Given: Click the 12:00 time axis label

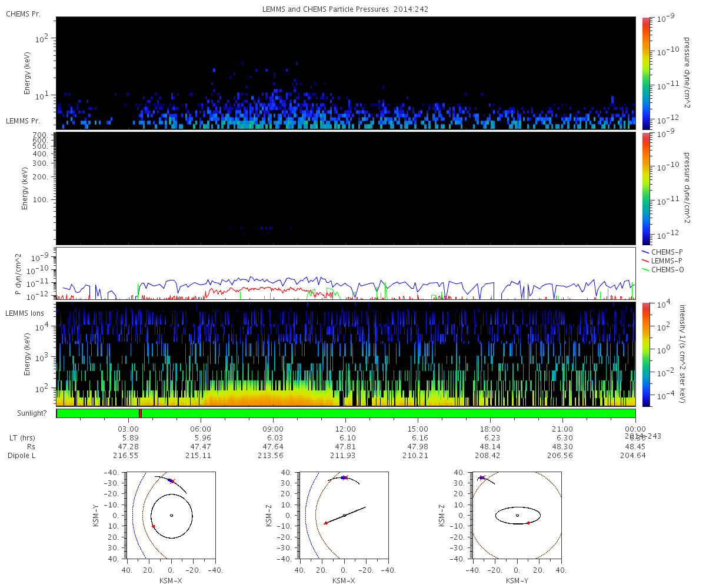Looking at the screenshot, I should point(345,429).
